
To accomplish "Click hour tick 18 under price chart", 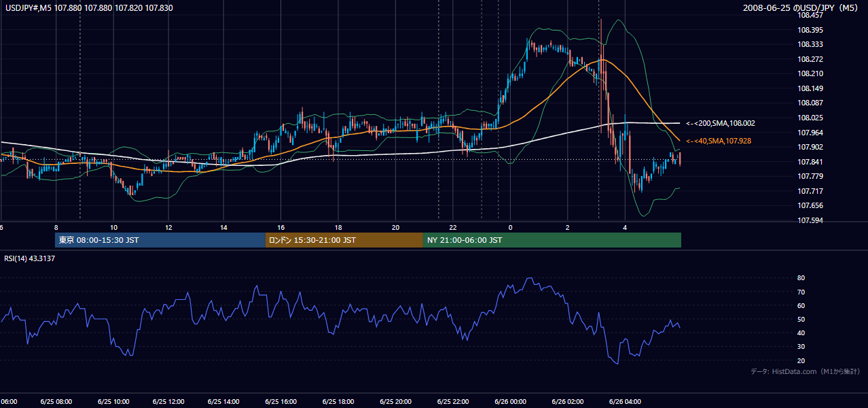I will [x=338, y=228].
